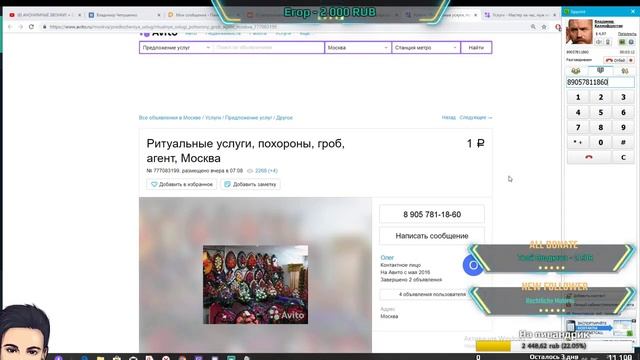
Task: Toggle the speaker icon in softphone
Action: pyautogui.click(x=599, y=42)
